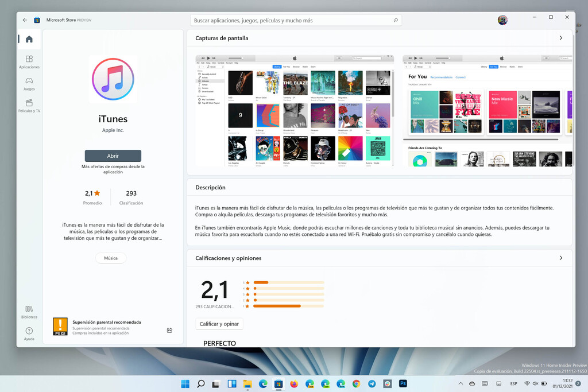Click the 5-star rating bar

[289, 282]
